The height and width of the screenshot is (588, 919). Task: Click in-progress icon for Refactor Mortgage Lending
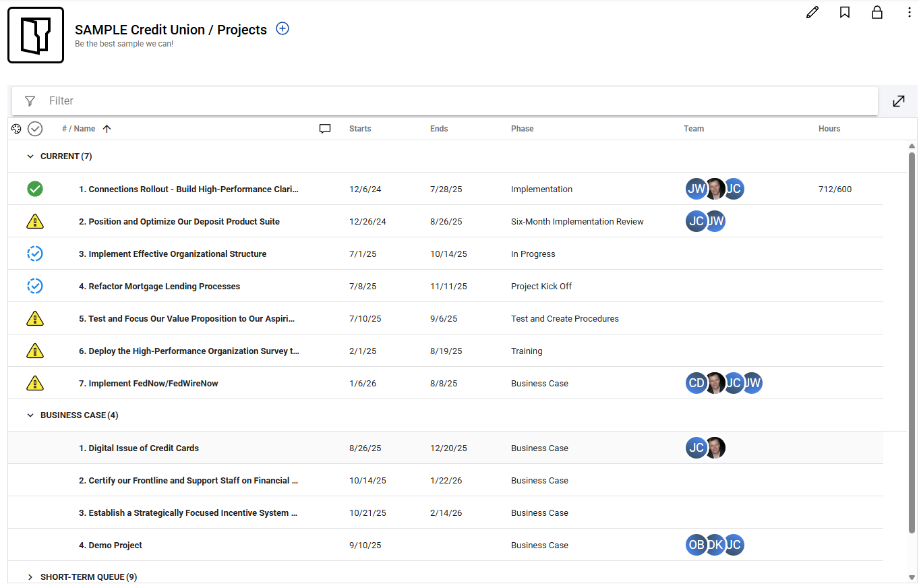click(35, 286)
